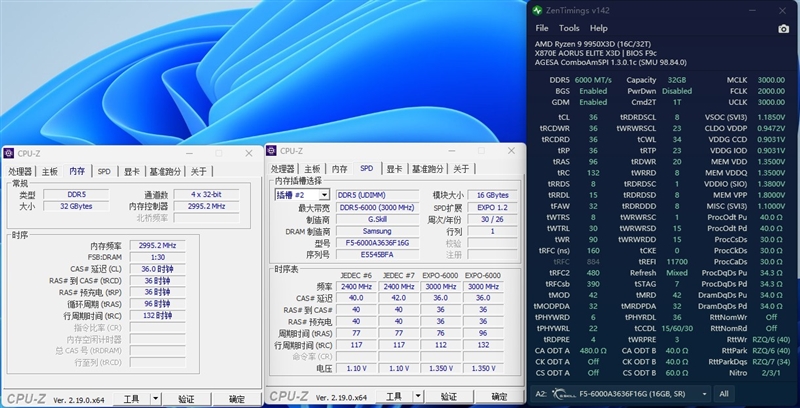Click ZenTimings DDR5 speed 6000 MT/s
Viewport: 800px width, 408px height.
coord(593,80)
